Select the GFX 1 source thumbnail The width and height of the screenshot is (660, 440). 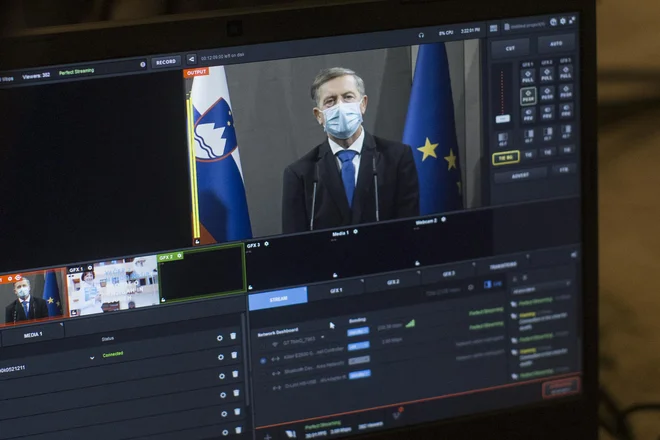tap(113, 286)
